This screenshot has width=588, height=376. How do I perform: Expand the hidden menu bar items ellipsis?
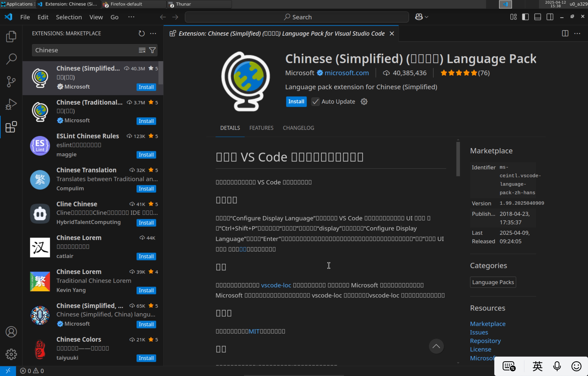pos(131,17)
